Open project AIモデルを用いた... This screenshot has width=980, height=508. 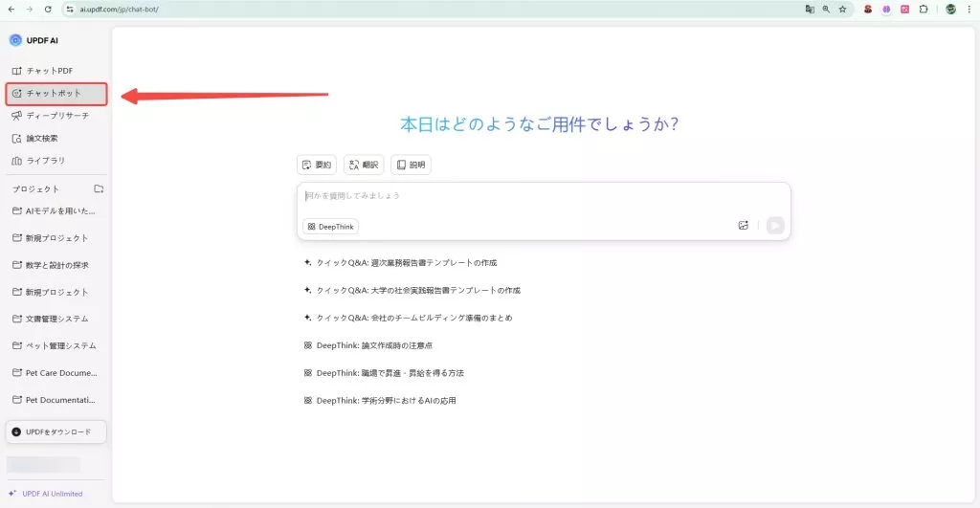pyautogui.click(x=56, y=211)
